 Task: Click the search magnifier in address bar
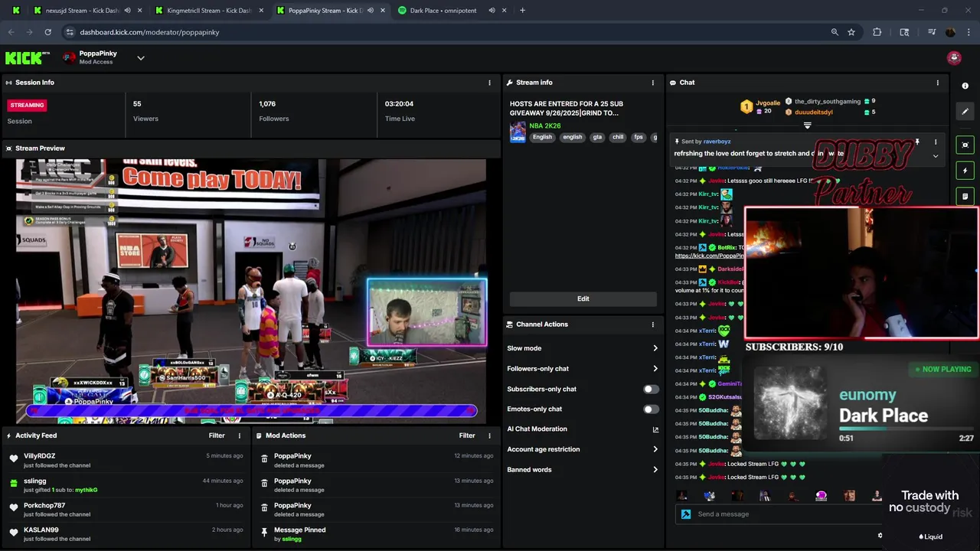point(835,32)
